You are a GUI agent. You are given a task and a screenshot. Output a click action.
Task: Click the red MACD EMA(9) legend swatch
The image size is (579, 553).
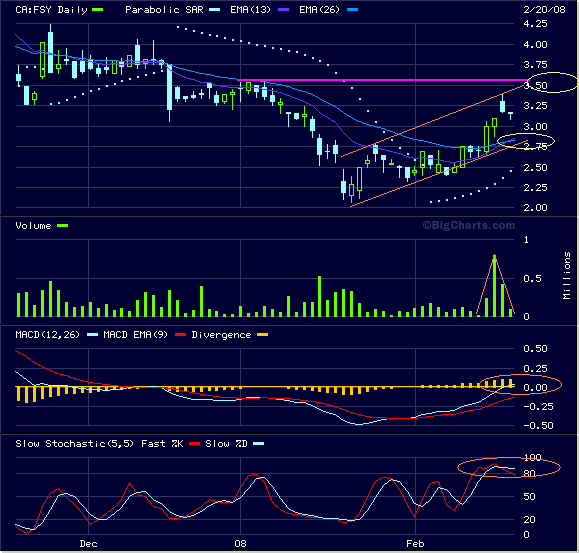coord(180,335)
